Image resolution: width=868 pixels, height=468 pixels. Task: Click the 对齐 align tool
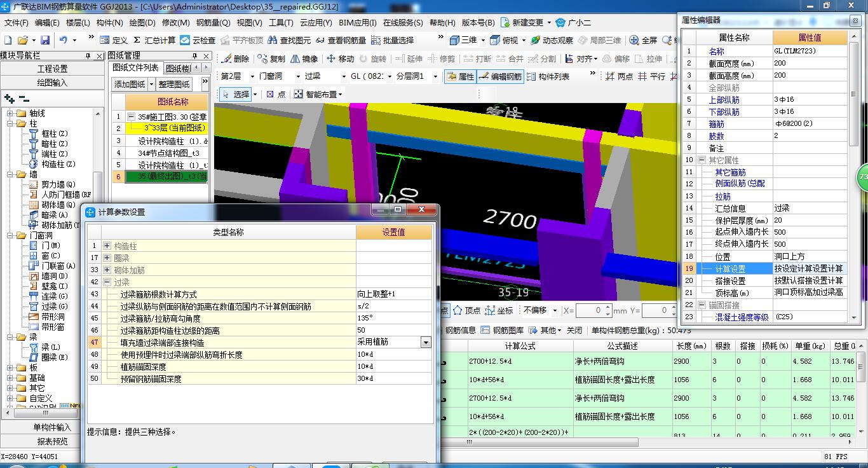(x=579, y=59)
